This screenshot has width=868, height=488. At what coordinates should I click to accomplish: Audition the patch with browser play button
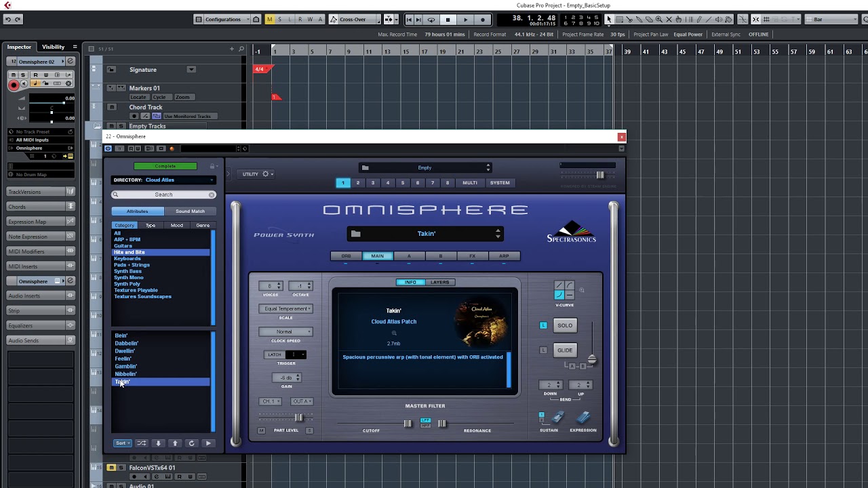click(208, 443)
